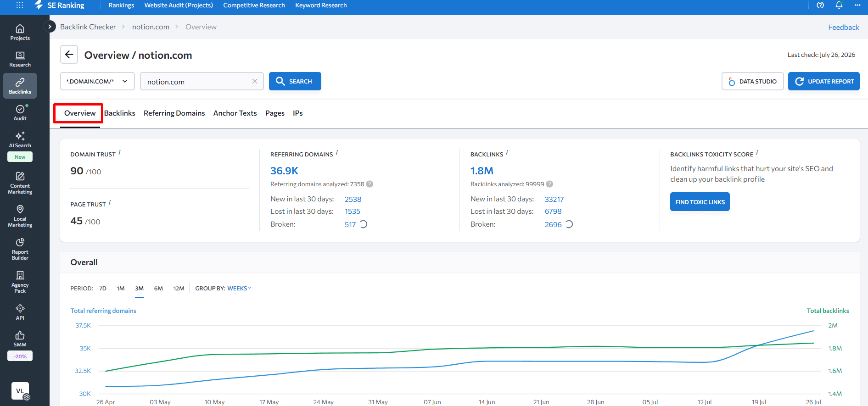868x406 pixels.
Task: Go to Projects in the sidebar
Action: point(20,33)
